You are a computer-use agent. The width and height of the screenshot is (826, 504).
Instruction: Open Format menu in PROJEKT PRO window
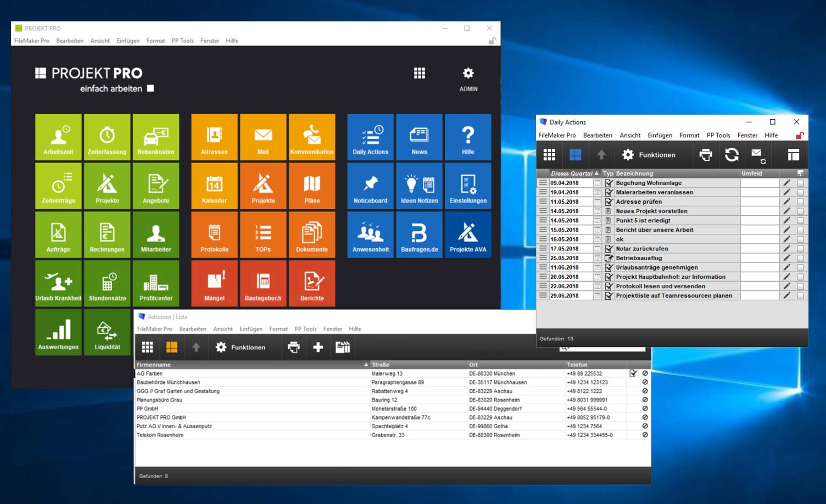coord(155,41)
